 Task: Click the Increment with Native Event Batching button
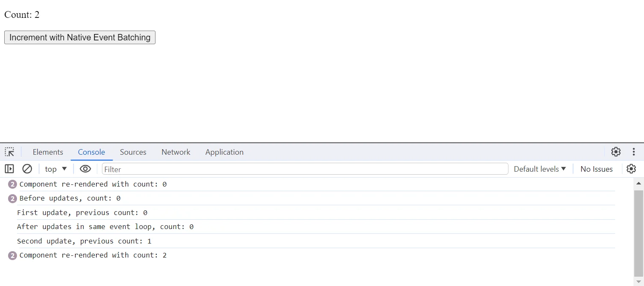click(x=79, y=37)
